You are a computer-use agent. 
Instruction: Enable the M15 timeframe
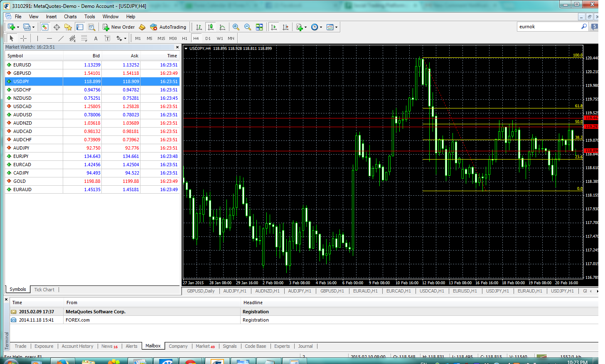point(161,38)
